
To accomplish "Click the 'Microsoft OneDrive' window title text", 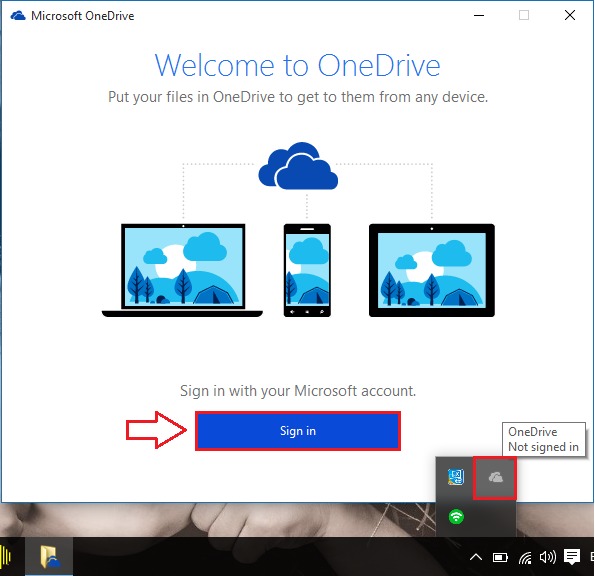I will [83, 16].
